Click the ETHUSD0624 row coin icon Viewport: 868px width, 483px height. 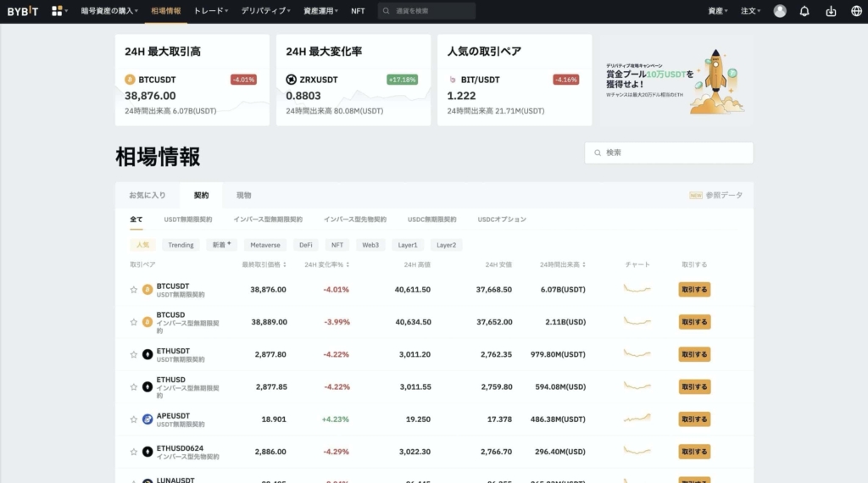click(x=147, y=452)
